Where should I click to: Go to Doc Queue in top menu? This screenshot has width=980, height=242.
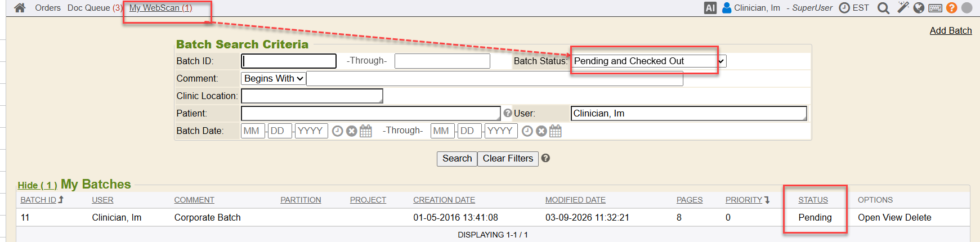point(94,8)
